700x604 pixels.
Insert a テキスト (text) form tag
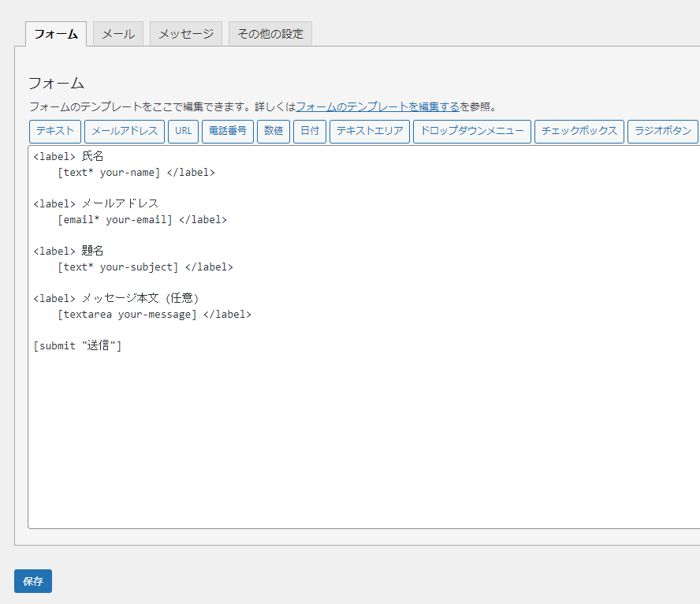click(x=54, y=132)
